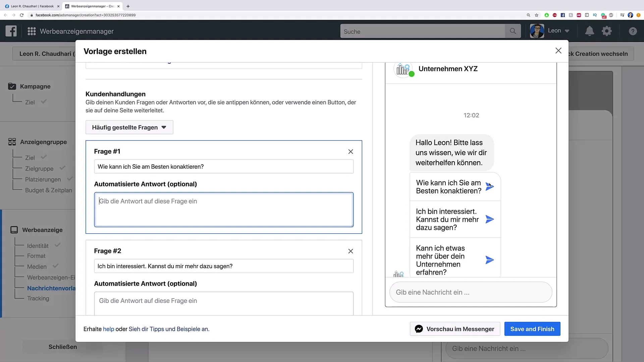Click the Kundenhandlungen heading
This screenshot has height=362, width=644.
click(x=115, y=94)
